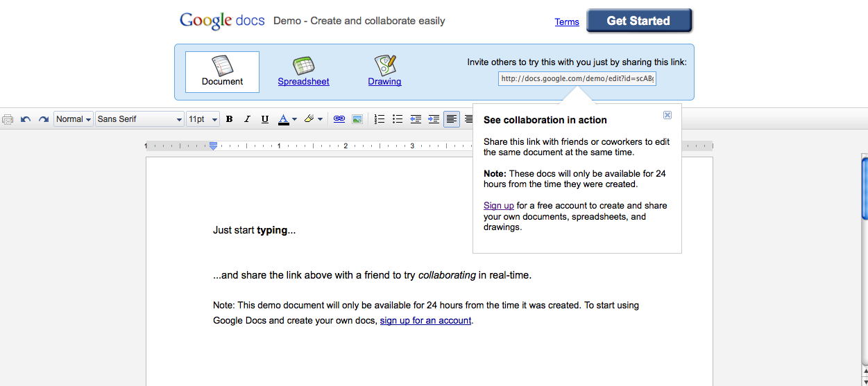This screenshot has width=868, height=386.
Task: Click the vertical scrollbar thumb
Action: [x=865, y=188]
